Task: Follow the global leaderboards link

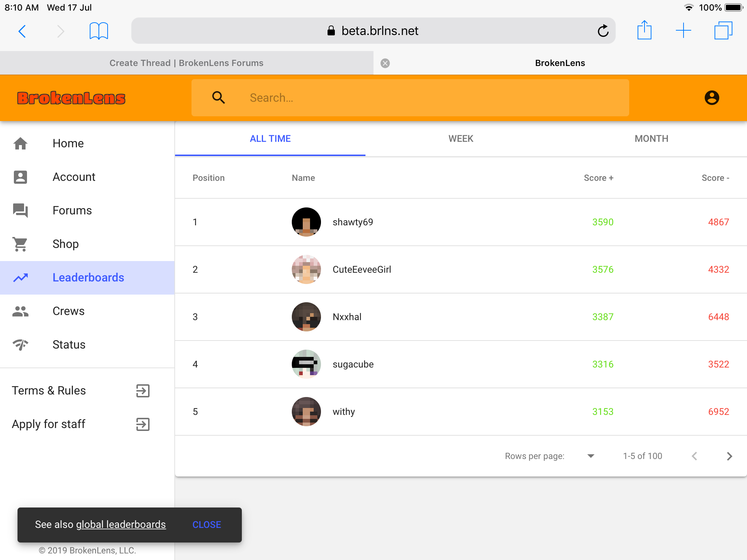Action: [x=121, y=524]
